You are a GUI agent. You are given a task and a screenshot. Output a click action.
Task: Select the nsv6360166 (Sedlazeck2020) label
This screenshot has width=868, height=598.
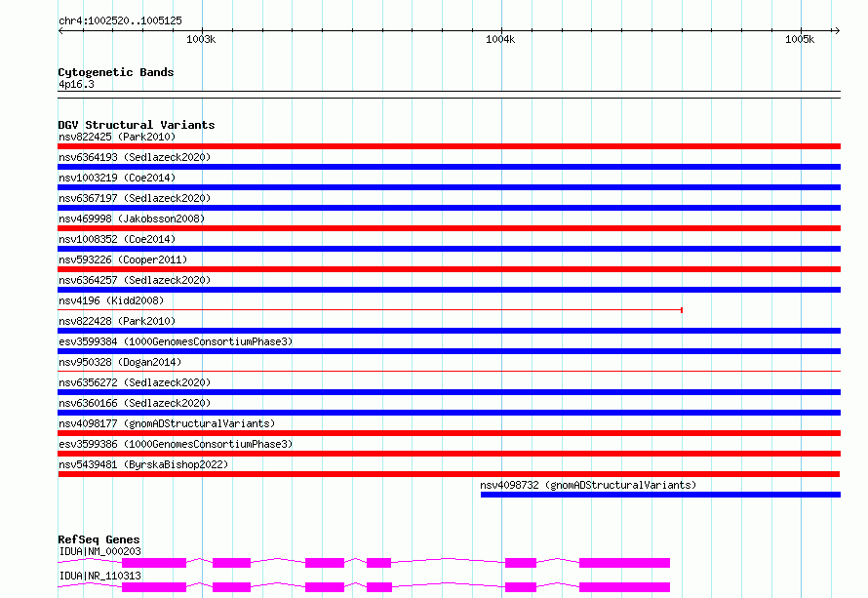tap(135, 403)
